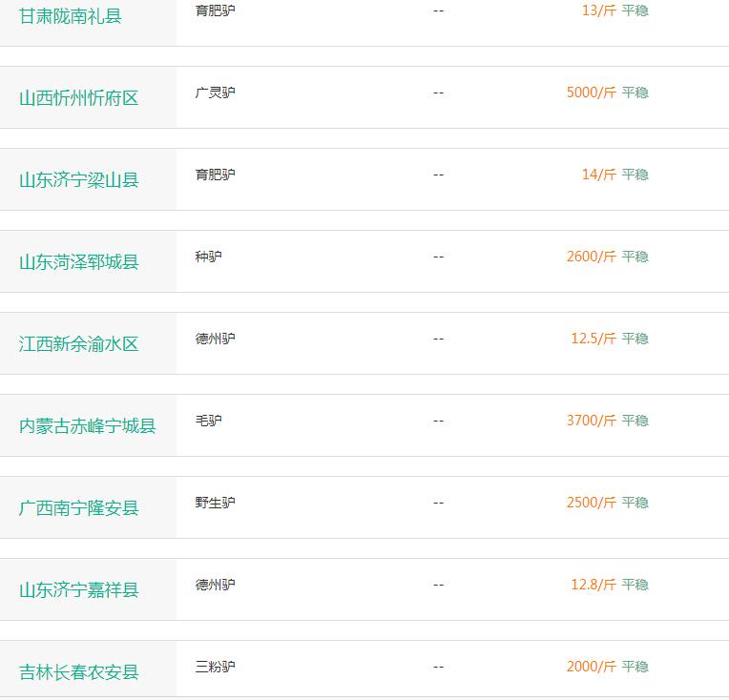
Task: Open the 山东济宁梁山县 location link
Action: [x=79, y=180]
